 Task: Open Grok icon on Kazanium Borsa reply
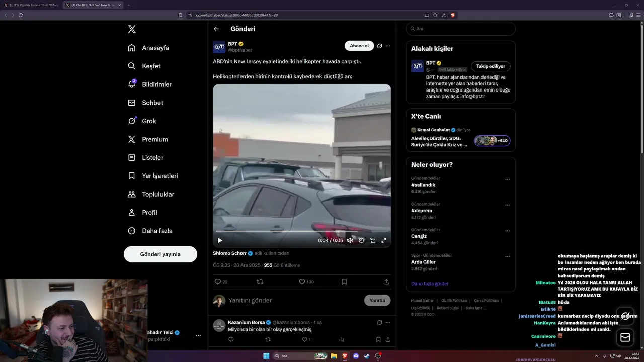click(x=380, y=322)
